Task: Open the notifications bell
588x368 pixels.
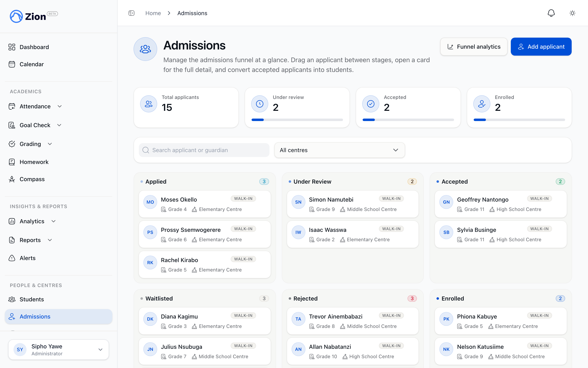Action: 551,13
